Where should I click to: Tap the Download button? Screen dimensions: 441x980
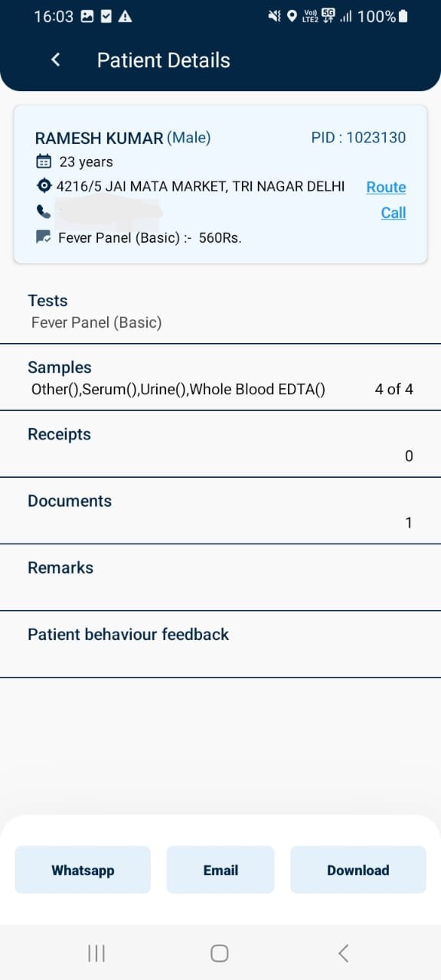click(358, 870)
